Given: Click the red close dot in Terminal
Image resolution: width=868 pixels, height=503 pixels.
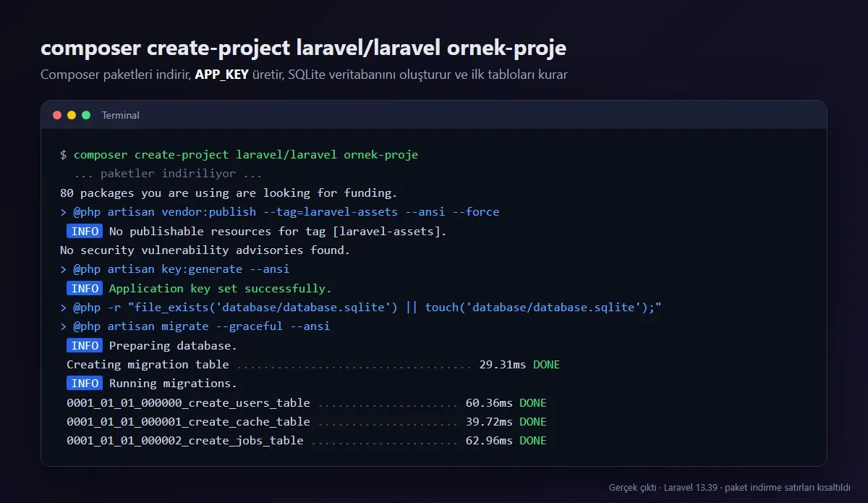Looking at the screenshot, I should (x=57, y=115).
